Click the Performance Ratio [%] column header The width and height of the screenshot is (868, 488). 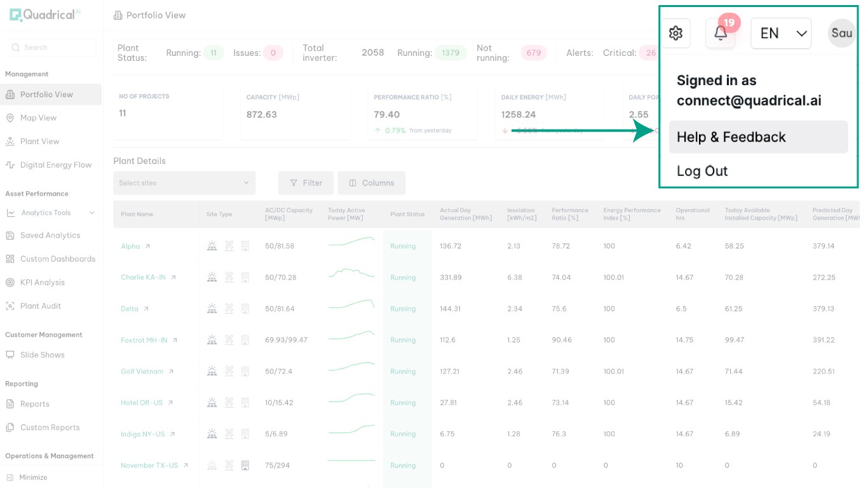pyautogui.click(x=570, y=214)
